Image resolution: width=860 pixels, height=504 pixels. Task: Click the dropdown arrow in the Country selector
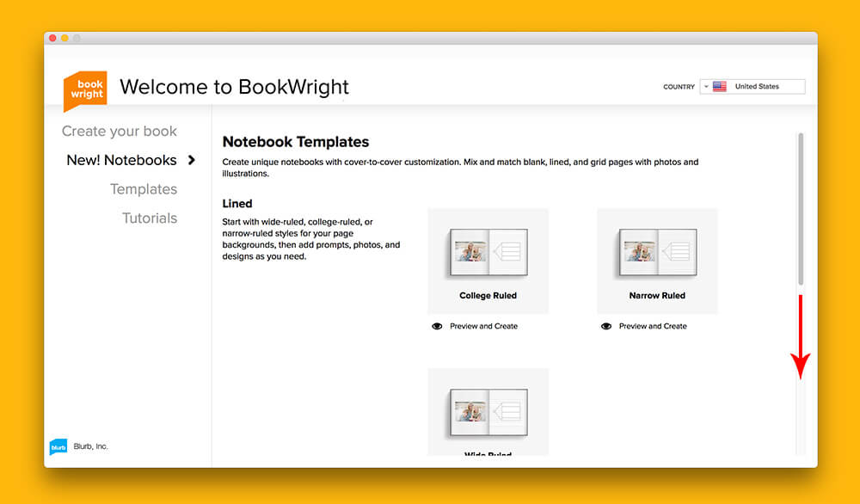[706, 87]
